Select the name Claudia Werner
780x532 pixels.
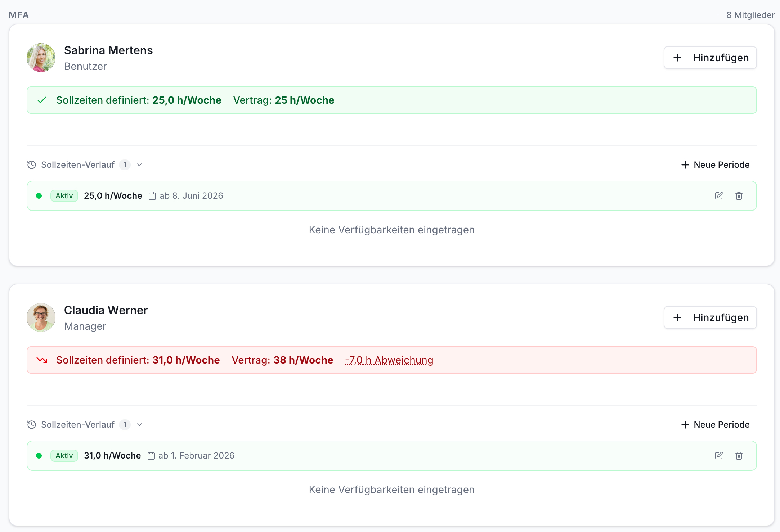tap(106, 310)
